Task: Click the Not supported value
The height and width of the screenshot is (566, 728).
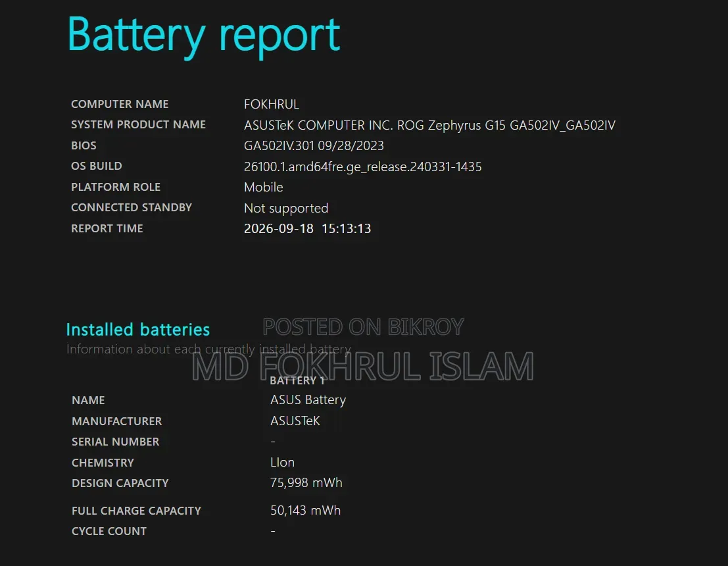Action: tap(286, 208)
